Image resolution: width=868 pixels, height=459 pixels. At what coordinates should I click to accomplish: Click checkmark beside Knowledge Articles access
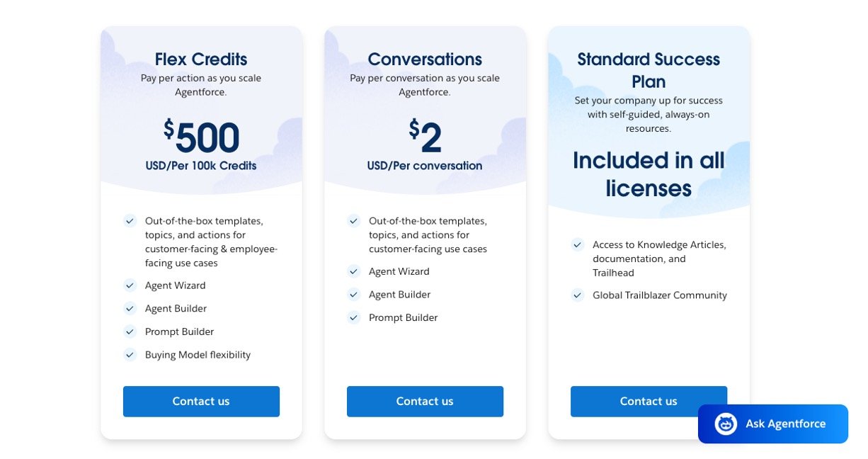pyautogui.click(x=578, y=245)
